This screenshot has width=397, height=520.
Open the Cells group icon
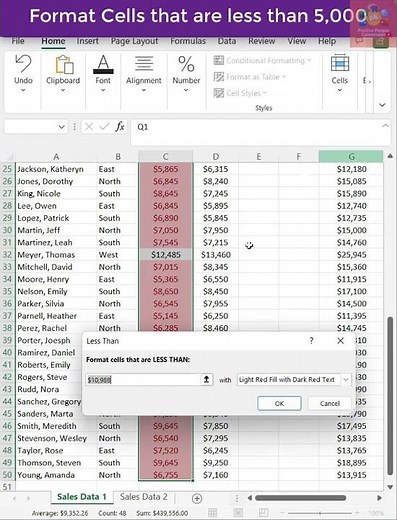340,63
